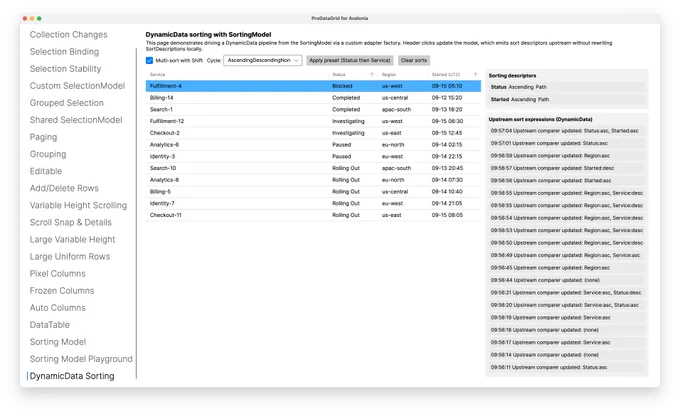Viewport: 680px width, 414px height.
Task: Click the 09:56:57 Started:desc log entry
Action: point(566,168)
